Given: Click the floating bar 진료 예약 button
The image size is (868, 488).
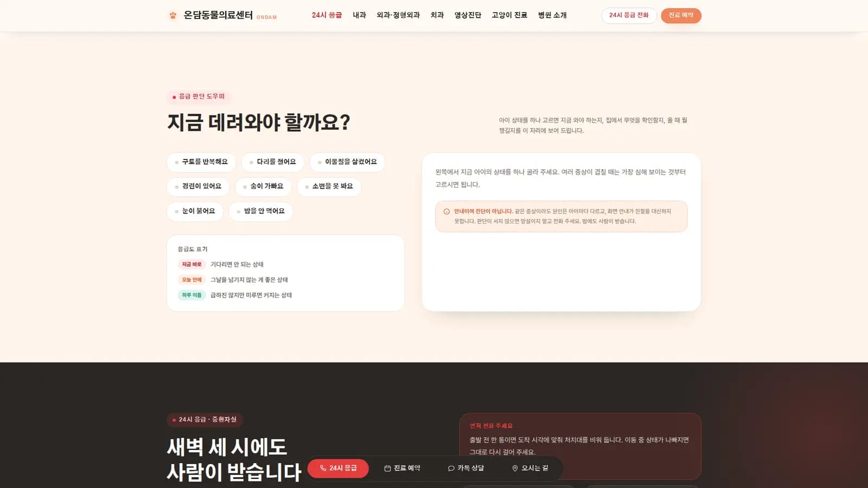Looking at the screenshot, I should pyautogui.click(x=402, y=468).
